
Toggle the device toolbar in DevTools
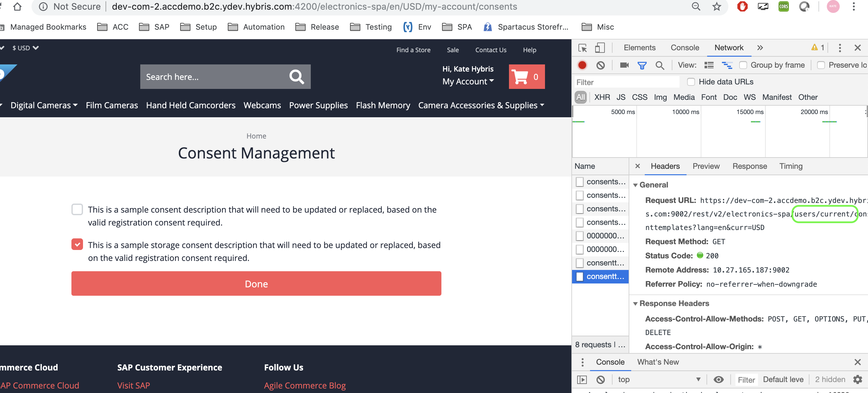pos(599,48)
